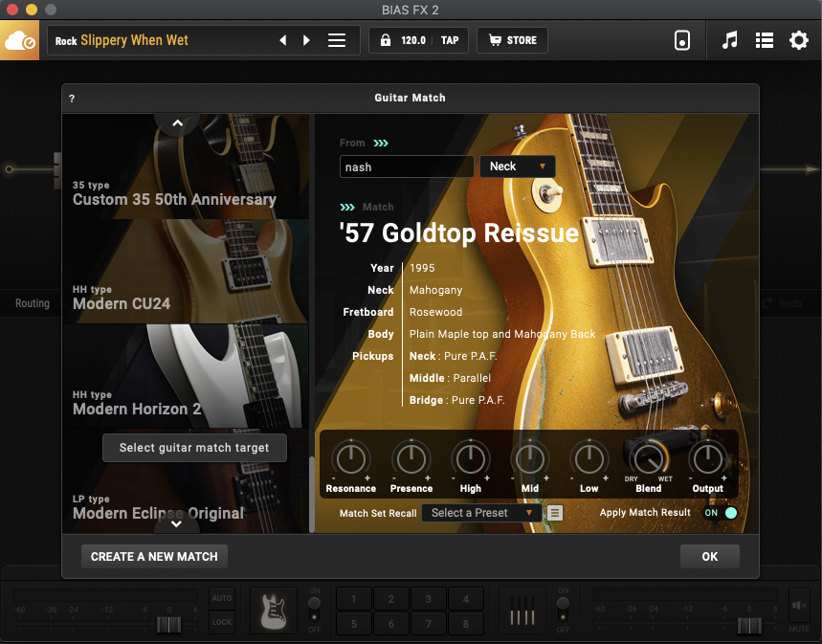Select scene slot 2
This screenshot has width=822, height=644.
point(391,599)
